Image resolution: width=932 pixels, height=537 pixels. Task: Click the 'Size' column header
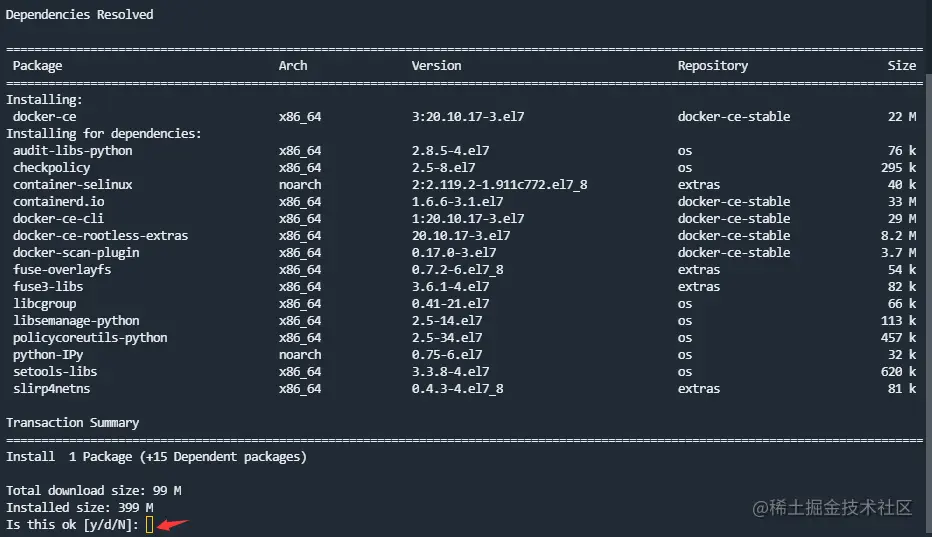point(901,66)
